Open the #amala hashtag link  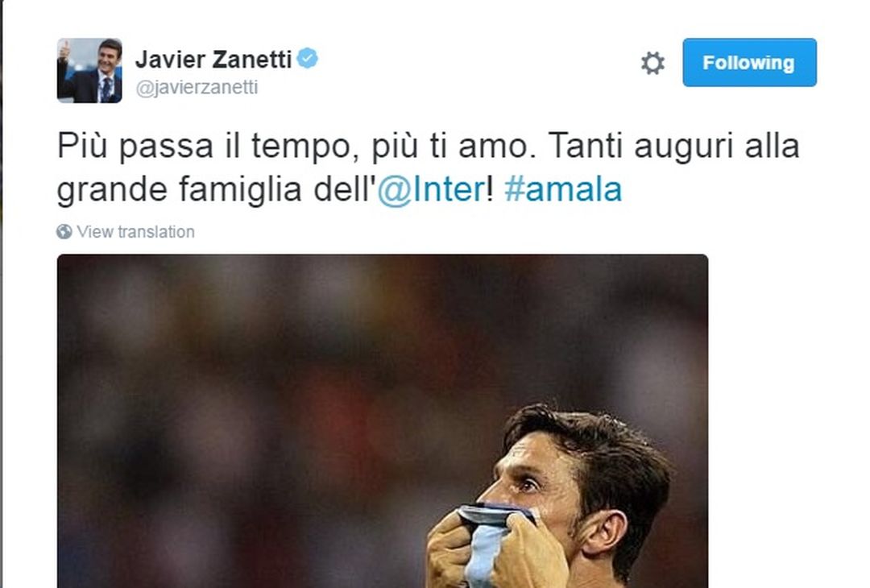pyautogui.click(x=562, y=189)
